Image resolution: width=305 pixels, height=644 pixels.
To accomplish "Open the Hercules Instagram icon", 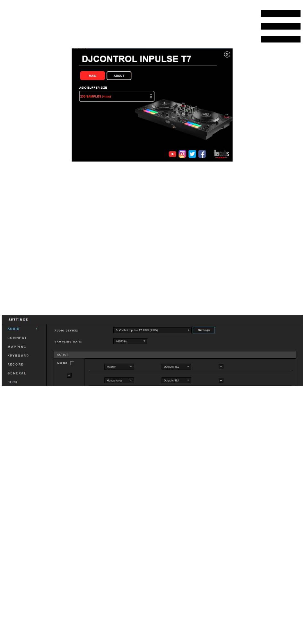I will pyautogui.click(x=182, y=154).
